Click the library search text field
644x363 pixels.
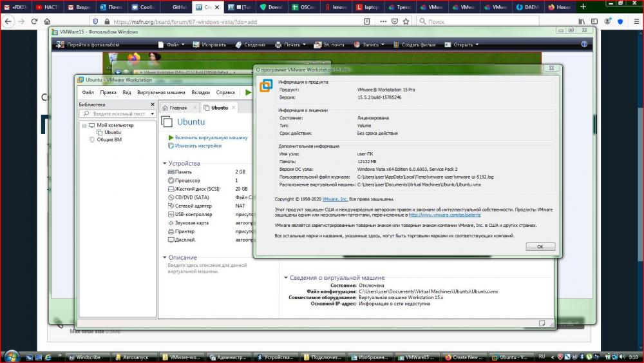click(x=118, y=113)
